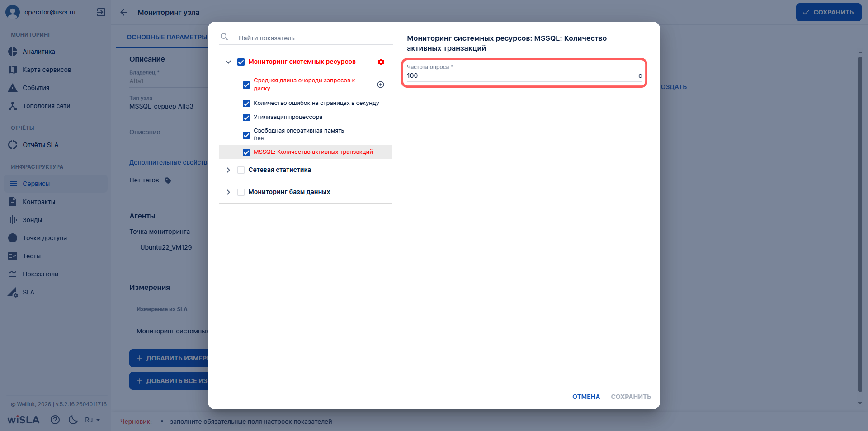Click Сетевая статистика label
This screenshot has width=868, height=431.
coord(279,170)
